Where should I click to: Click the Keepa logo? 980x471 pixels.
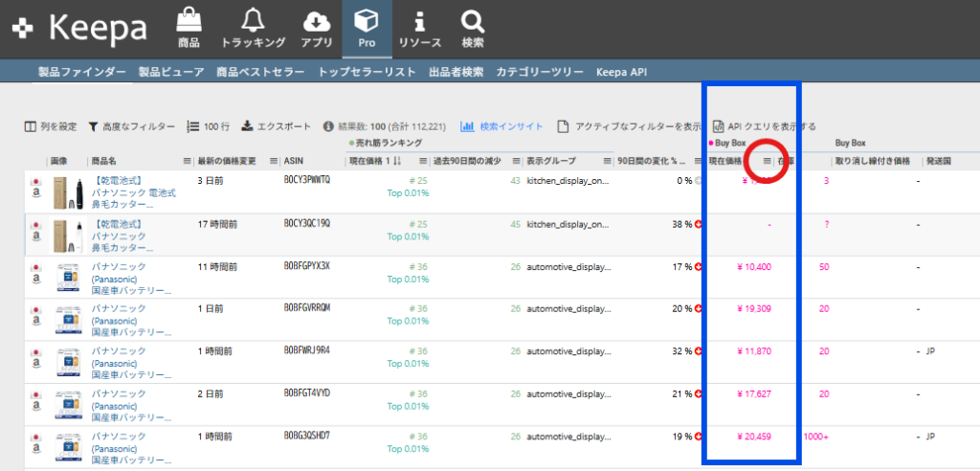[x=81, y=27]
